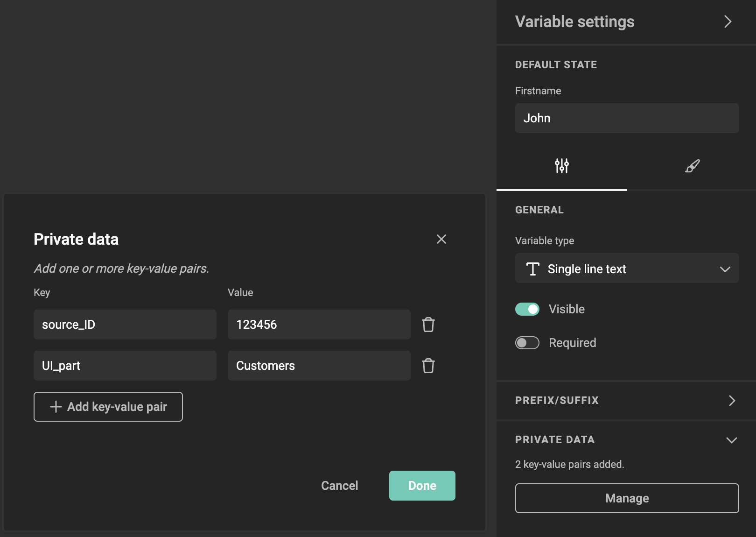Image resolution: width=756 pixels, height=537 pixels.
Task: Close the Private data dialog
Action: pos(441,239)
